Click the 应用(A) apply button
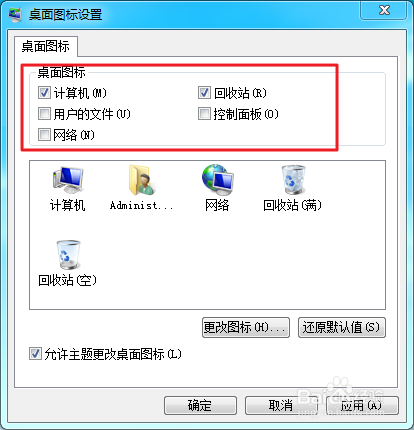Image resolution: width=414 pixels, height=430 pixels. pyautogui.click(x=362, y=405)
